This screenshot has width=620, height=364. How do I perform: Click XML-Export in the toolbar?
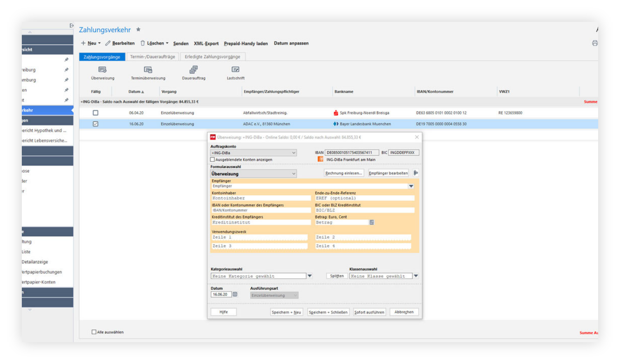206,43
